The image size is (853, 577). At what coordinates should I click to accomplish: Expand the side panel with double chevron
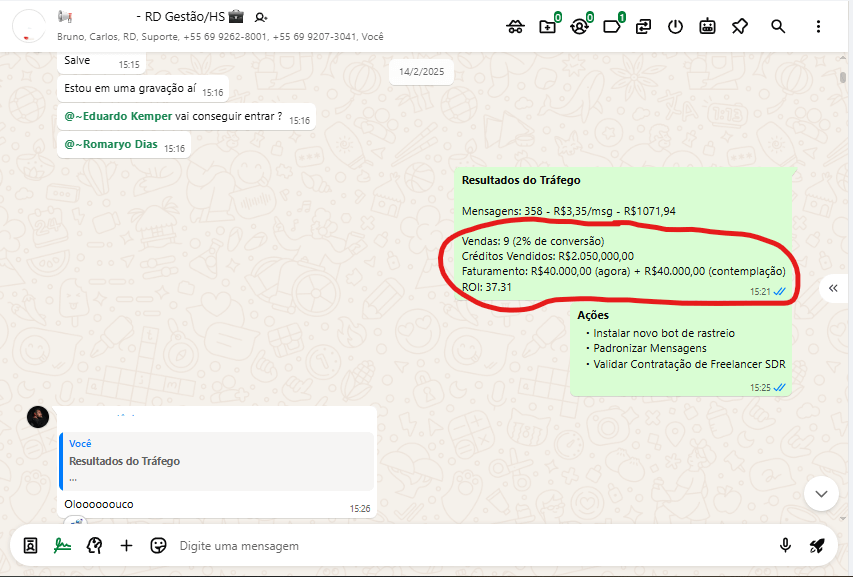click(833, 288)
